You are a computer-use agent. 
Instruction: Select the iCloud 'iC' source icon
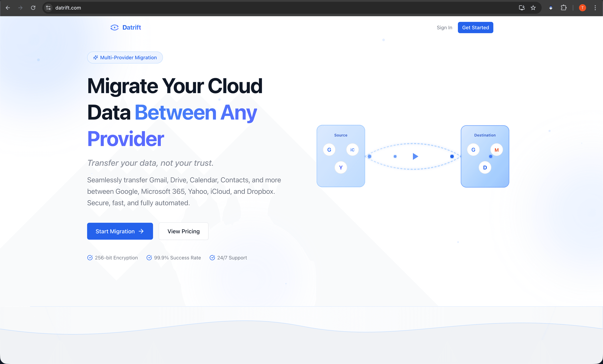[352, 150]
